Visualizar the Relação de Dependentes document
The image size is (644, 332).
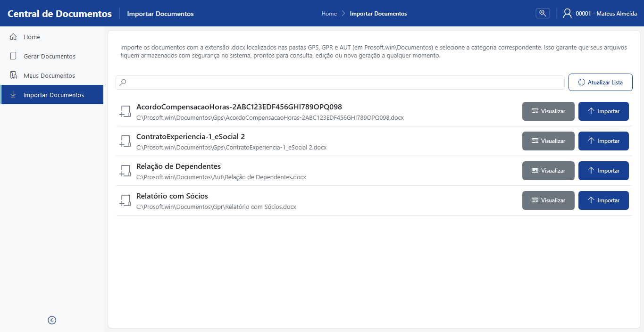[x=548, y=171]
